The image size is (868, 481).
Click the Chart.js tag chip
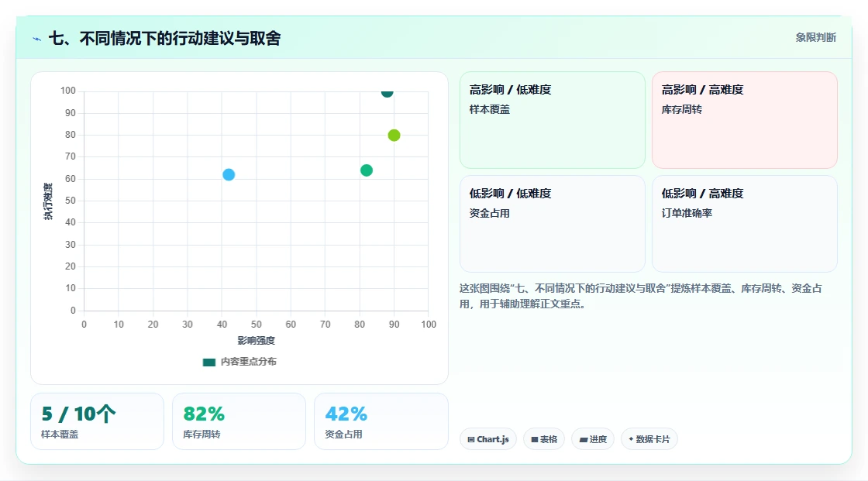(x=488, y=439)
